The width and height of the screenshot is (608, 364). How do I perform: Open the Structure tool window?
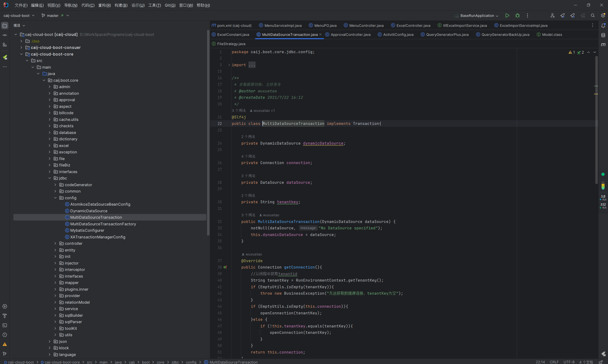pos(5,45)
